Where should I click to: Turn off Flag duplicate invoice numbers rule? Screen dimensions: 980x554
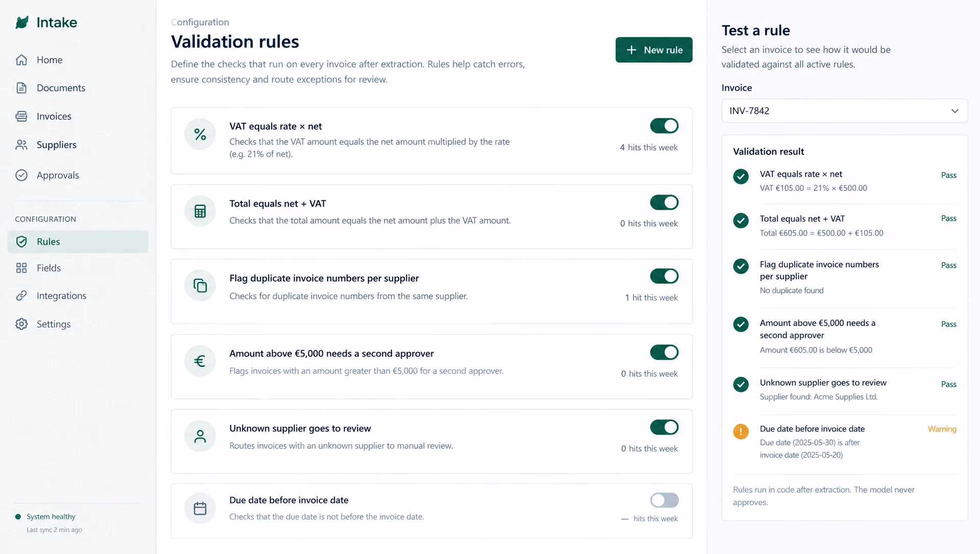pyautogui.click(x=664, y=276)
